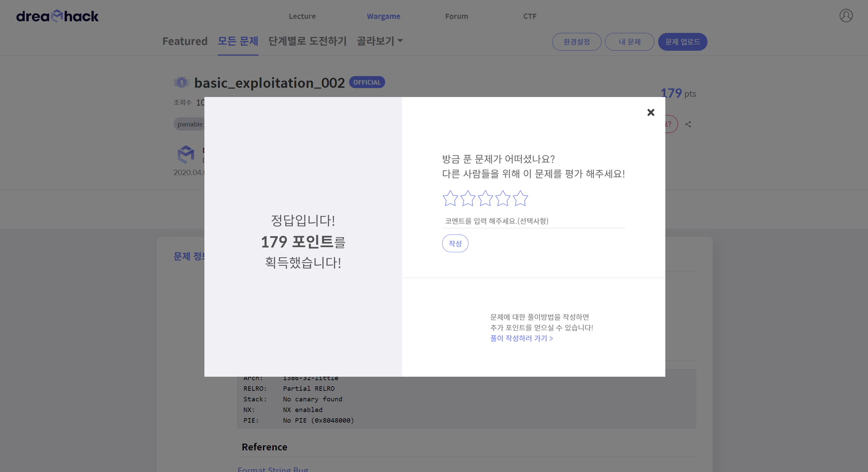Expand the 골라보기 dropdown

point(380,41)
